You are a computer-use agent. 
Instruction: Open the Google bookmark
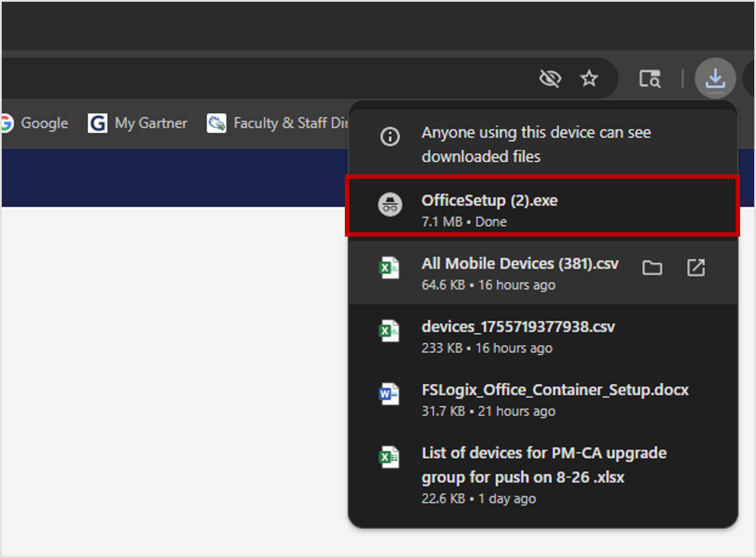(x=44, y=123)
